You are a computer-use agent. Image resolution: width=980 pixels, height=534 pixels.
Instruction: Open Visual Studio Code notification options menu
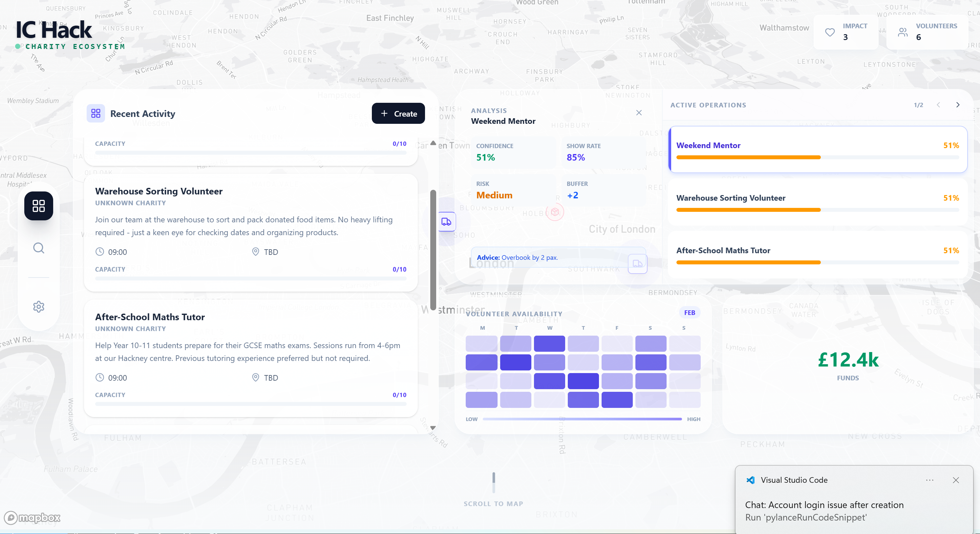tap(929, 480)
